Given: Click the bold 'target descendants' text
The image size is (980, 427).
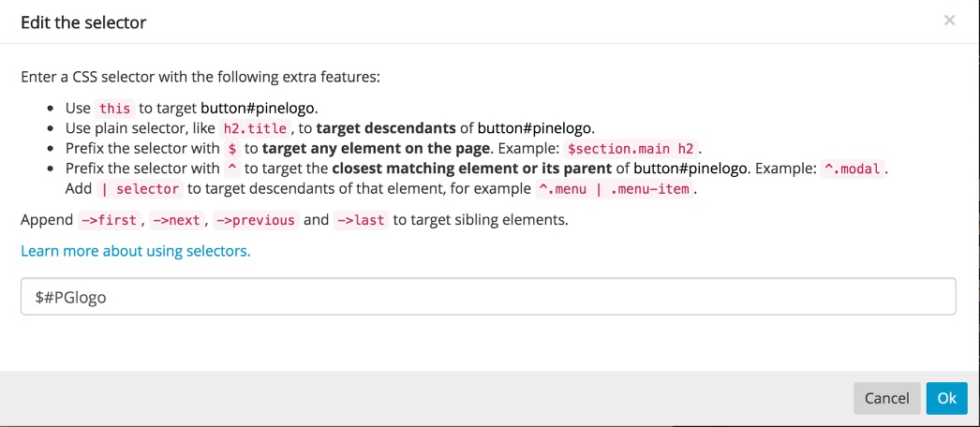Looking at the screenshot, I should click(386, 128).
